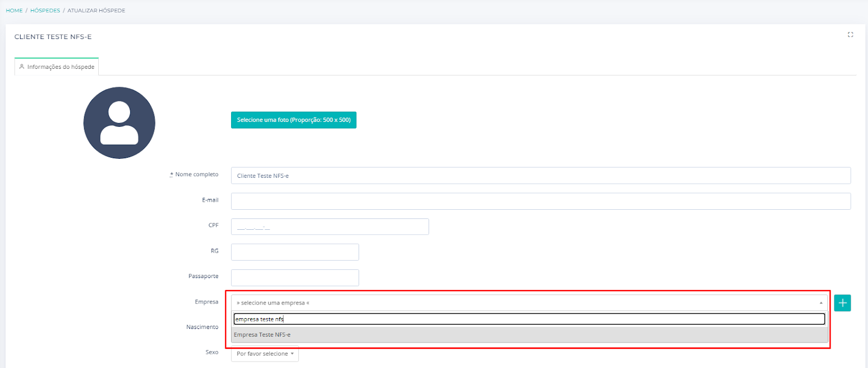
Task: Select Empresa Teste NFS-e option
Action: click(x=529, y=334)
